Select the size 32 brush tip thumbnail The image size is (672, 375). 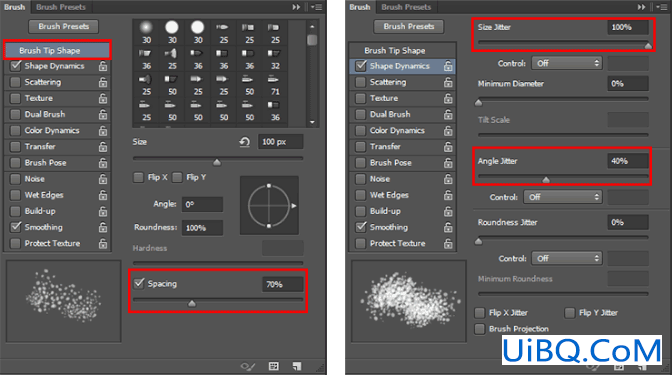275,59
